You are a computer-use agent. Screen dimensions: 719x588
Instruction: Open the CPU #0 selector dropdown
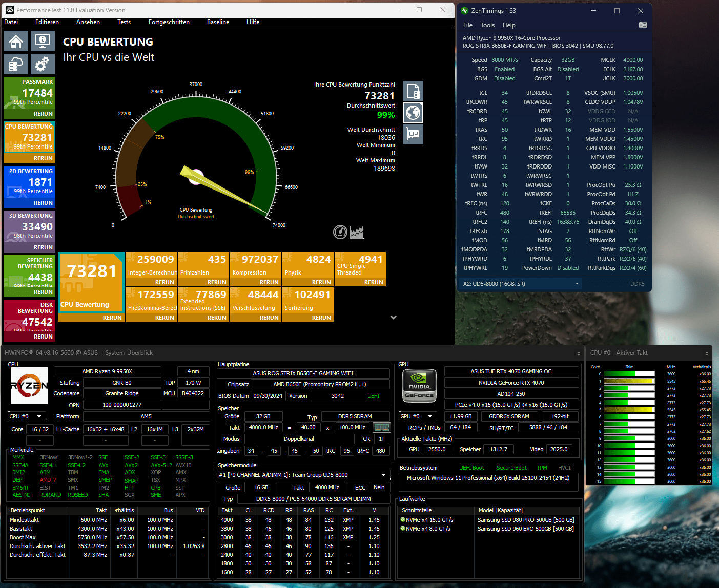click(x=27, y=416)
